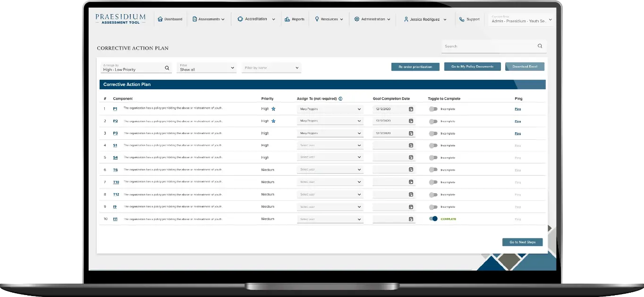Click the magnifier icon in Arrange by field
Image resolution: width=644 pixels, height=297 pixels.
167,68
